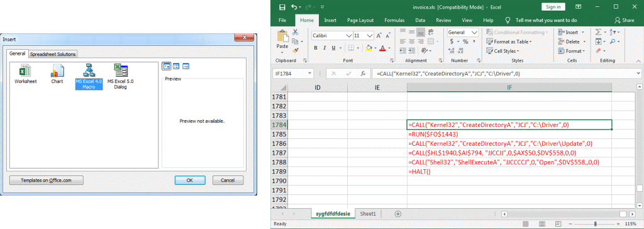
Task: Switch to the Formulas ribbon tab
Action: click(x=394, y=20)
